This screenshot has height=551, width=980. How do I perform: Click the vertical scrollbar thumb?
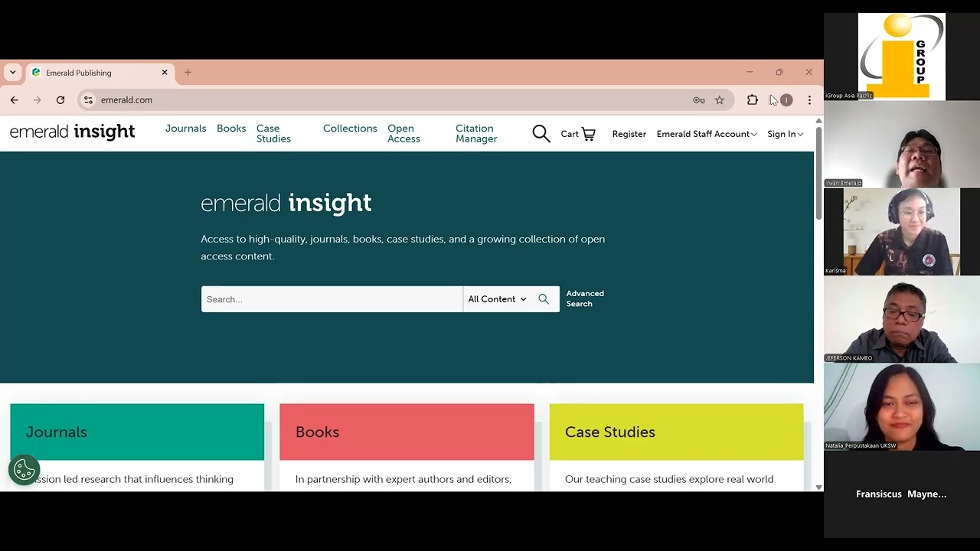coord(818,174)
